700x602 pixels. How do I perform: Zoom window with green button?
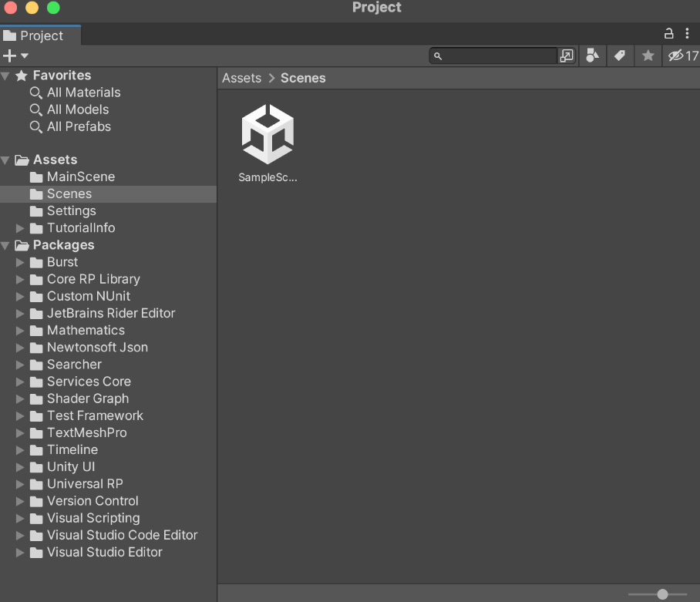(53, 7)
